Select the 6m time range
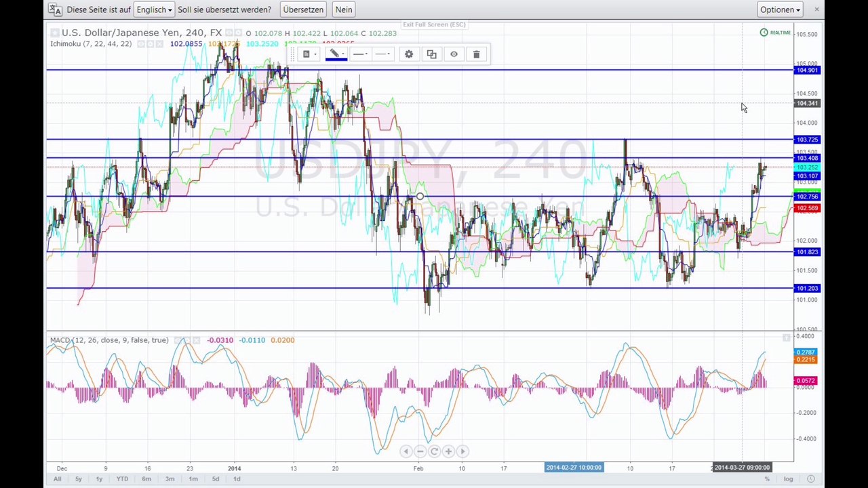The image size is (868, 488). [146, 479]
